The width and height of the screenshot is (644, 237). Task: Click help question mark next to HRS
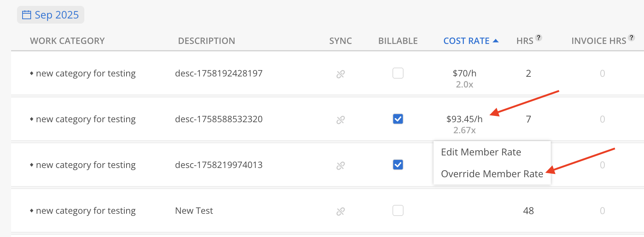point(539,38)
